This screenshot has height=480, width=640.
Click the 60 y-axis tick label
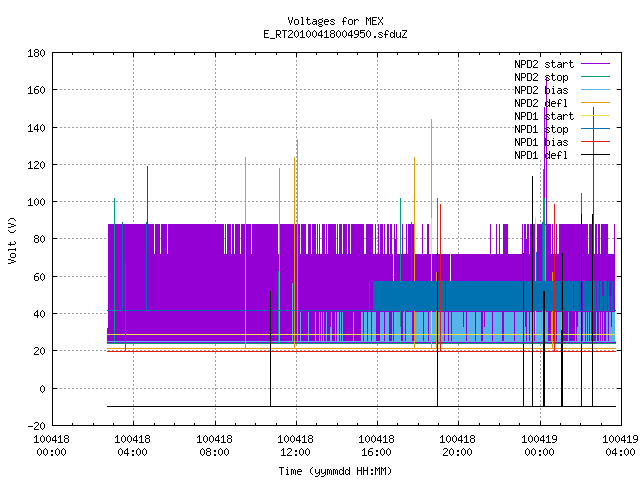[x=39, y=277]
